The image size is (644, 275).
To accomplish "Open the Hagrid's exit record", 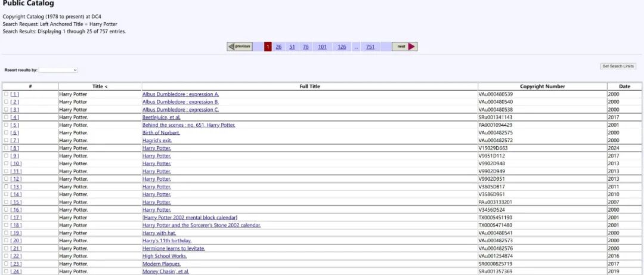I will [157, 141].
